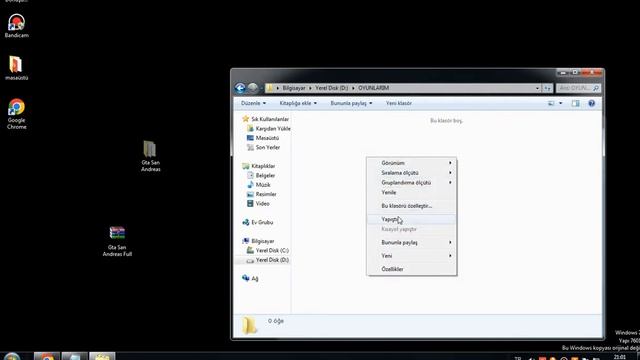The image size is (640, 360).
Task: Select Yerel Disk (D:) in the sidebar
Action: pyautogui.click(x=268, y=260)
